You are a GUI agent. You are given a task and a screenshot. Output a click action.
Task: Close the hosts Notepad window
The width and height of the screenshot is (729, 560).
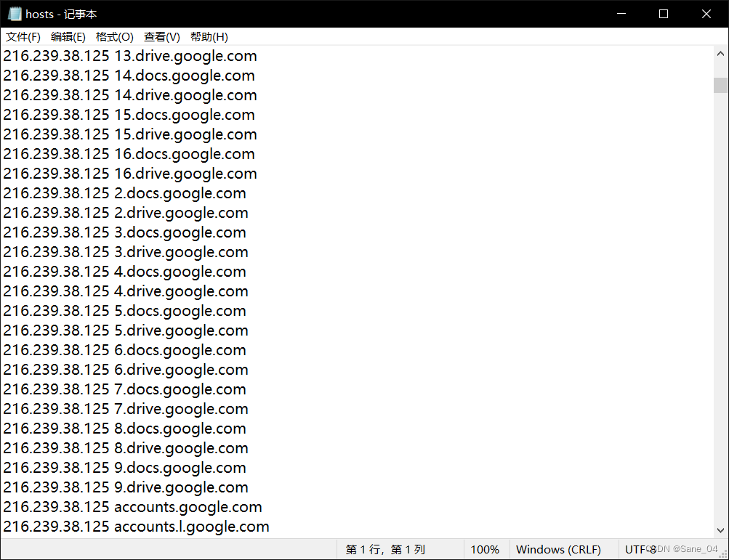(706, 14)
